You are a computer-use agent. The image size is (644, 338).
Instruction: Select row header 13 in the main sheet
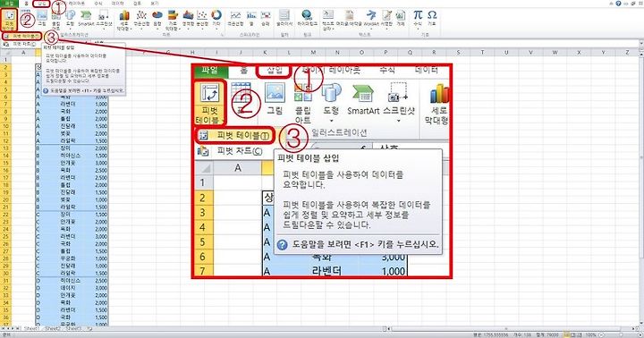click(x=5, y=148)
